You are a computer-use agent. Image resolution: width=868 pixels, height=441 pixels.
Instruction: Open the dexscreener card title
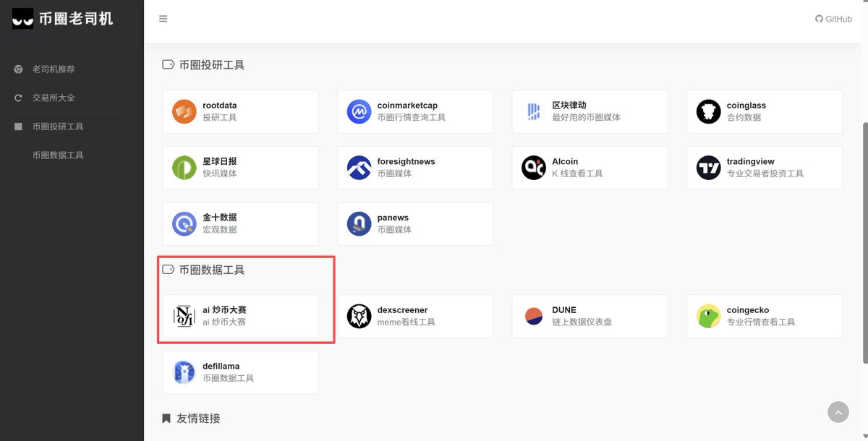(x=402, y=310)
